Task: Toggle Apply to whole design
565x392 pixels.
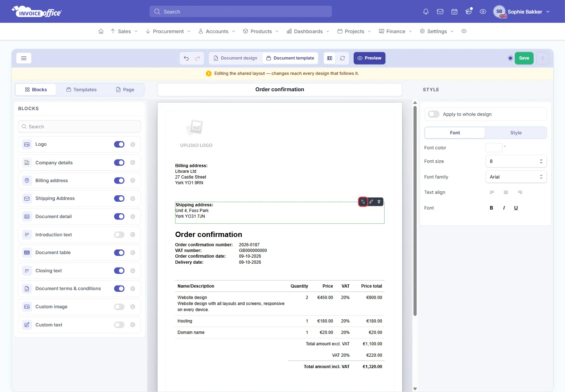Action: click(434, 114)
